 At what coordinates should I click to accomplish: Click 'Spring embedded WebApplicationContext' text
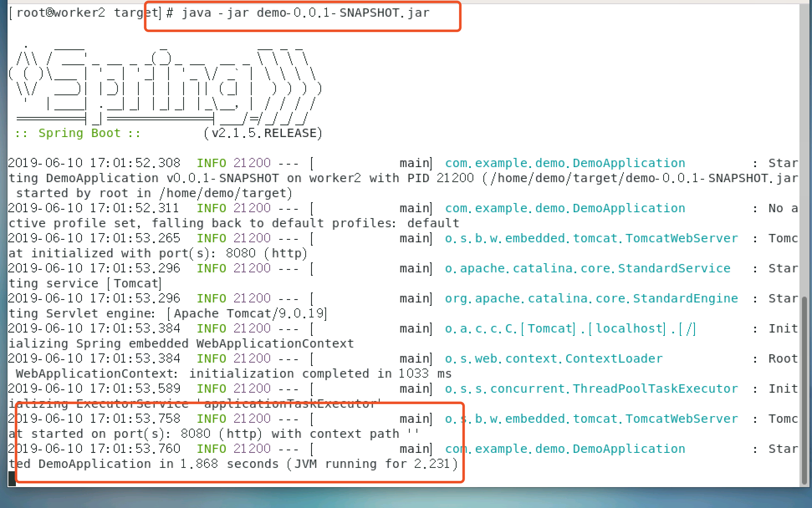215,343
